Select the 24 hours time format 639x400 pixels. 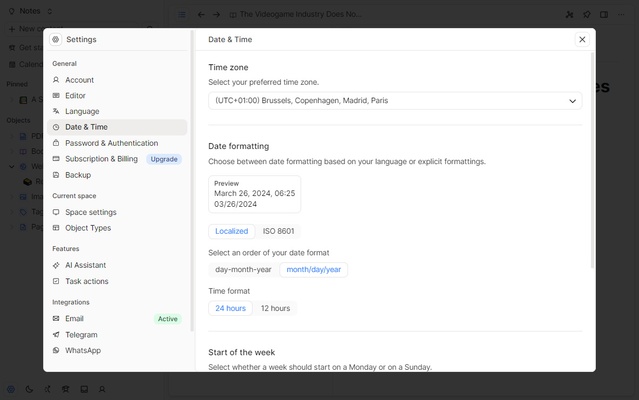[x=230, y=308]
